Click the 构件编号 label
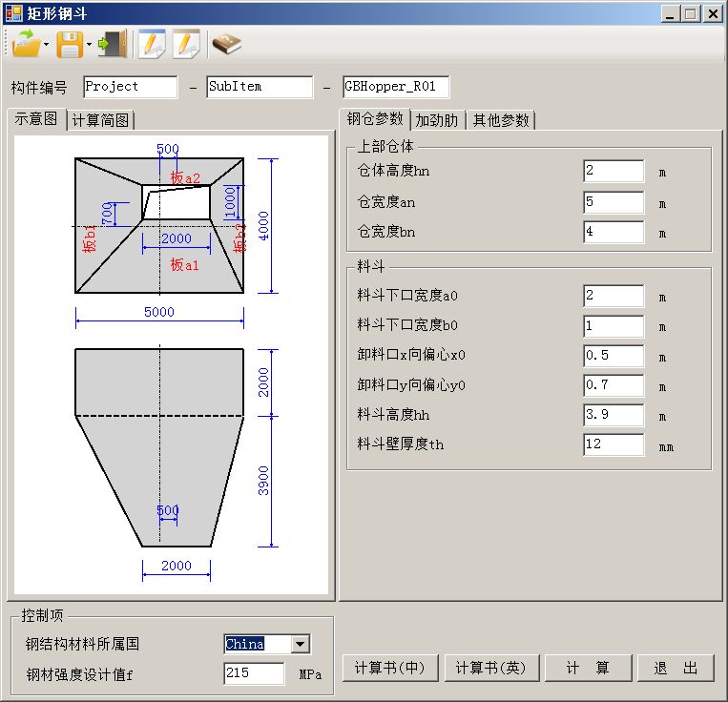The image size is (728, 702). pos(39,87)
